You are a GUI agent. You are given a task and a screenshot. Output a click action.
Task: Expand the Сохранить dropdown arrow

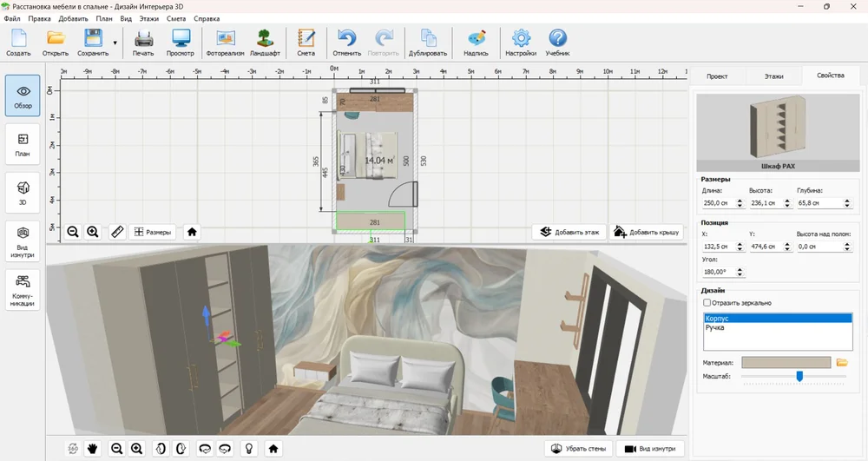115,43
